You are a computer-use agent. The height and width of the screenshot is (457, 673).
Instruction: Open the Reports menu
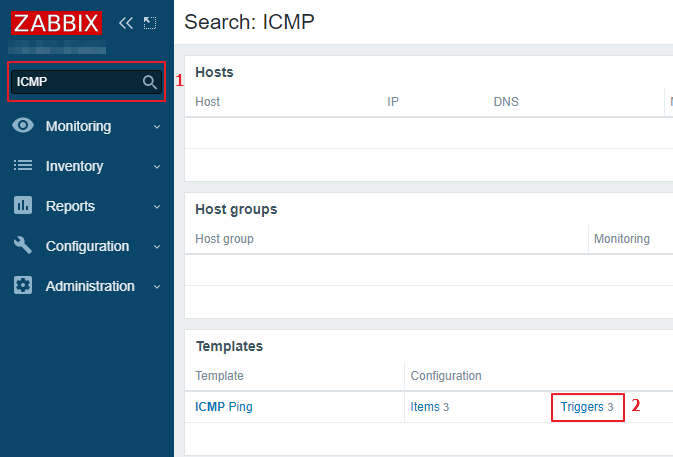point(70,206)
